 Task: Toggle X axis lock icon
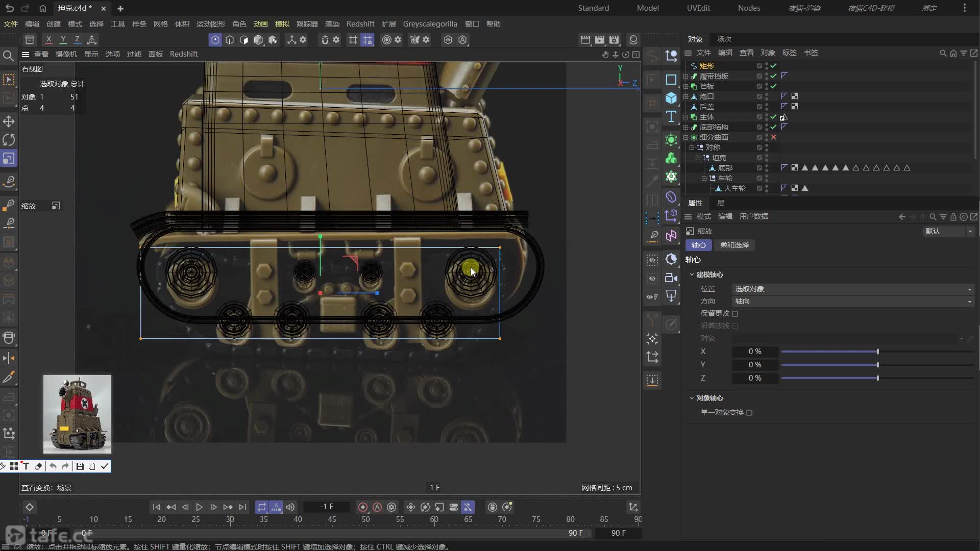(48, 39)
